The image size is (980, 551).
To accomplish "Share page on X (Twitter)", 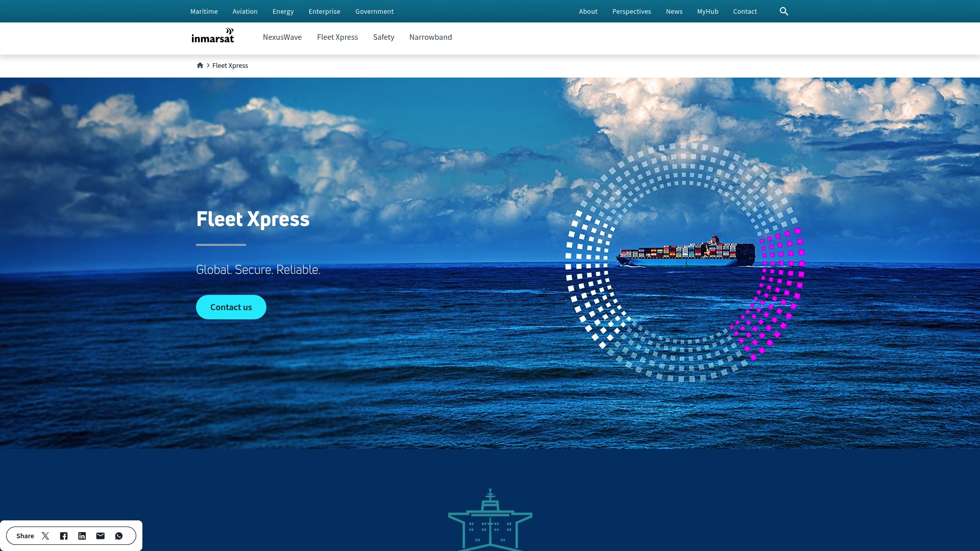I will [45, 536].
